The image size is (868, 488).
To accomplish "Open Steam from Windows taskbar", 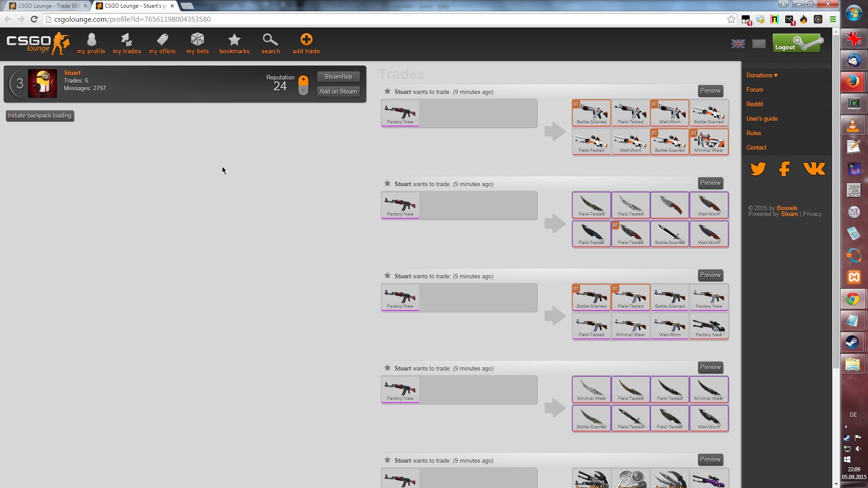I will (853, 342).
